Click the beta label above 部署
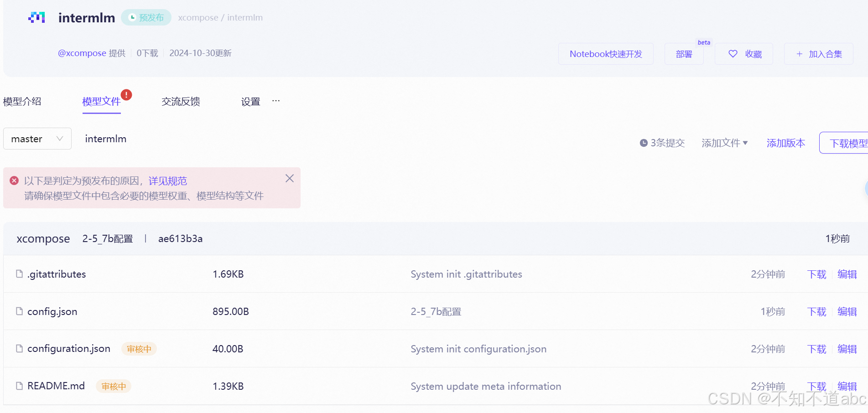Screen dimensions: 868x413 click(704, 42)
